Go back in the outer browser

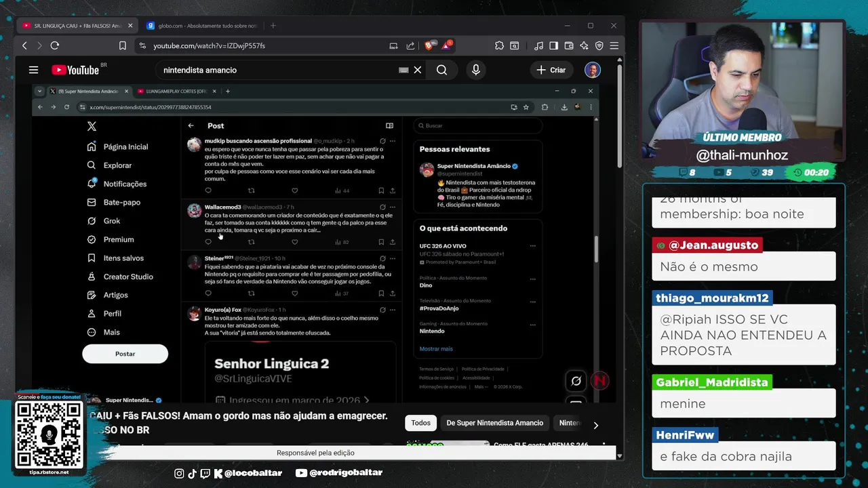(x=24, y=45)
